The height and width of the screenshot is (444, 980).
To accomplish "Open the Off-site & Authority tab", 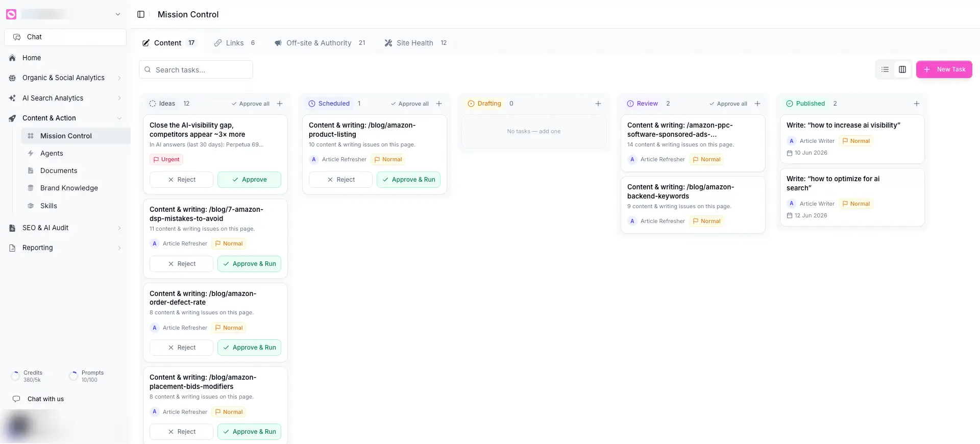I will click(320, 43).
